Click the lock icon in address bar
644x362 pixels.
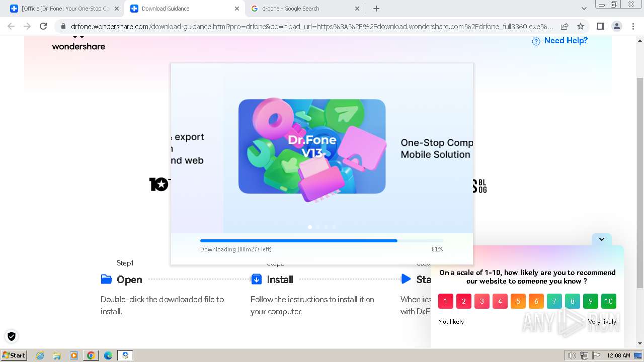pos(63,26)
